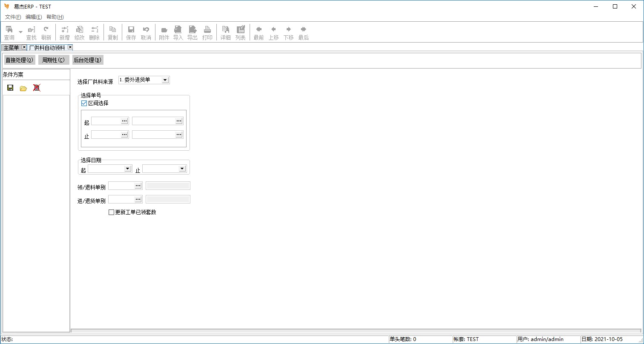
Task: Click the 新增 (Add) toolbar icon
Action: tap(64, 32)
